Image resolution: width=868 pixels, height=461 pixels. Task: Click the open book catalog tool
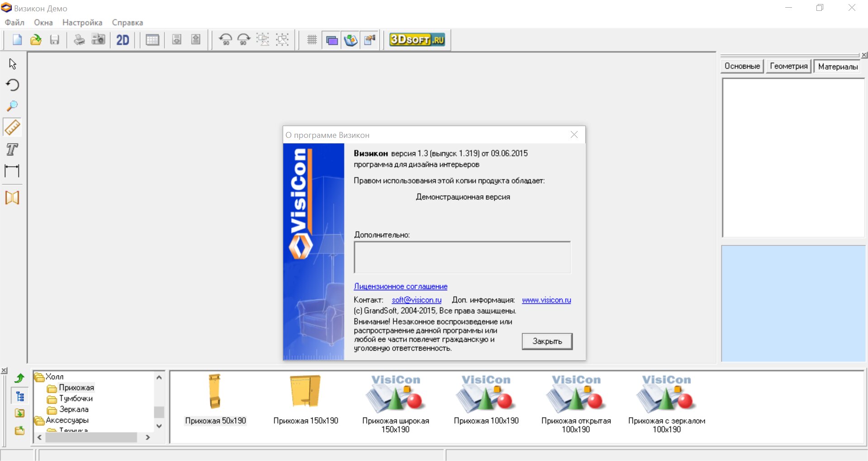point(12,198)
